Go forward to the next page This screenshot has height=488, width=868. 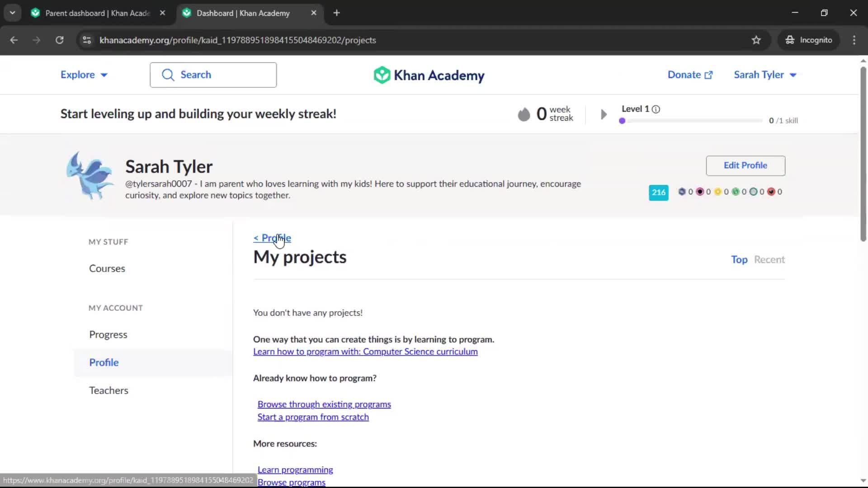coord(37,40)
